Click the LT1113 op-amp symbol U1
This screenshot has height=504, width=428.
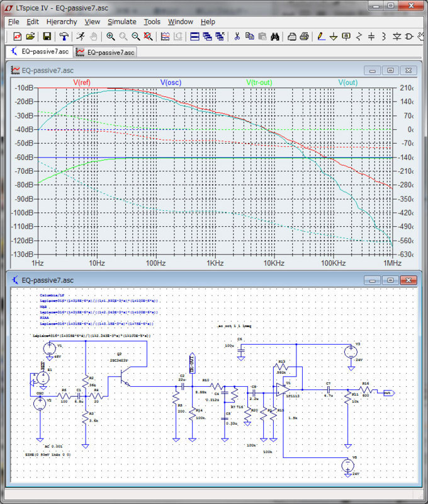(283, 389)
